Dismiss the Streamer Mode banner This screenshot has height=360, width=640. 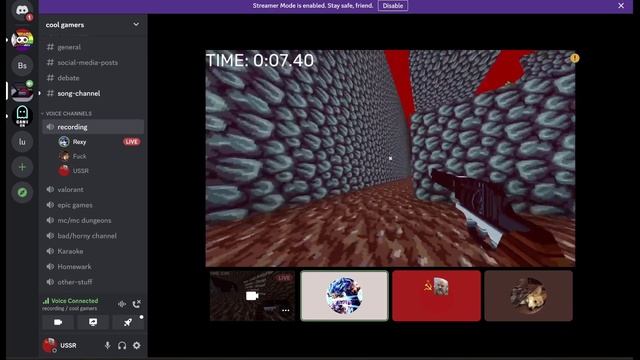click(621, 6)
